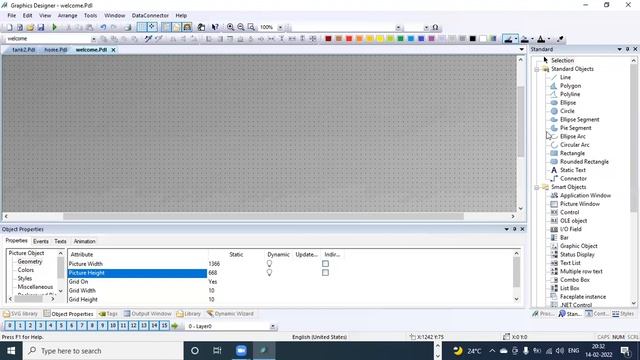The width and height of the screenshot is (640, 360).
Task: Pick the green color swatch
Action: pos(400,39)
